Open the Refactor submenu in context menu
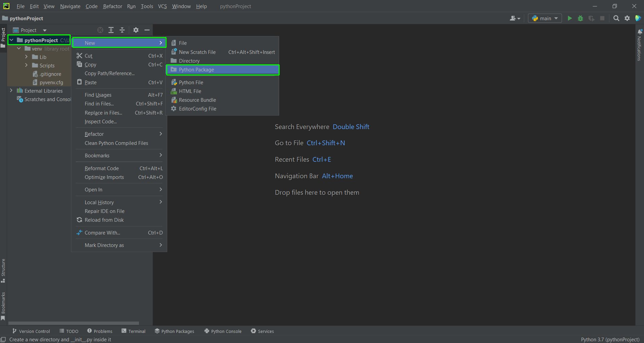The width and height of the screenshot is (644, 343). point(119,134)
